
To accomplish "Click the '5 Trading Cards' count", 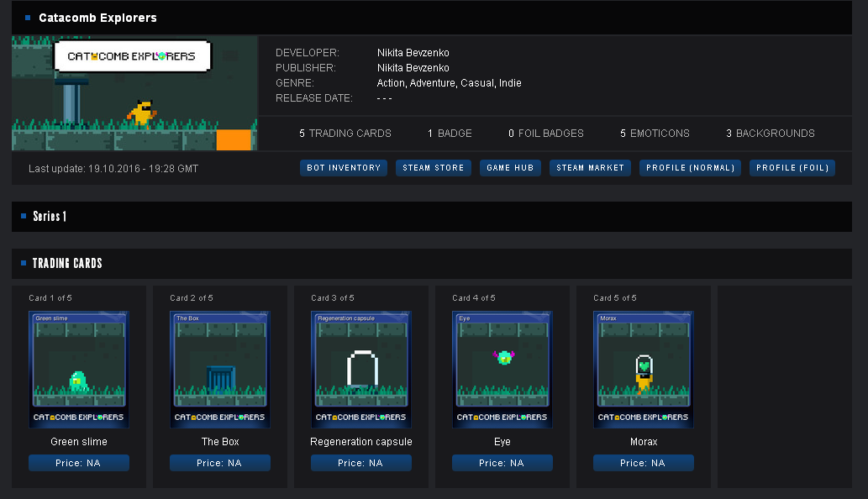I will 345,134.
